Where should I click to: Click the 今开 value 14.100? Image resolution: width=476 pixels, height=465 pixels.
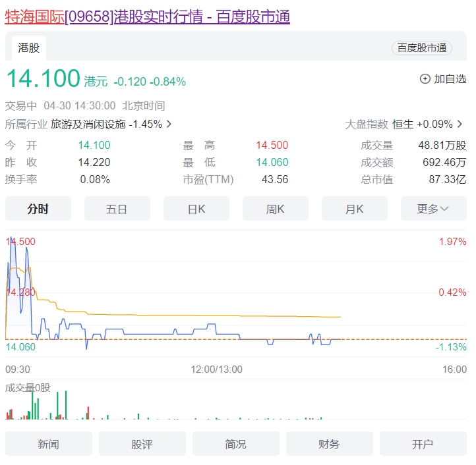94,146
